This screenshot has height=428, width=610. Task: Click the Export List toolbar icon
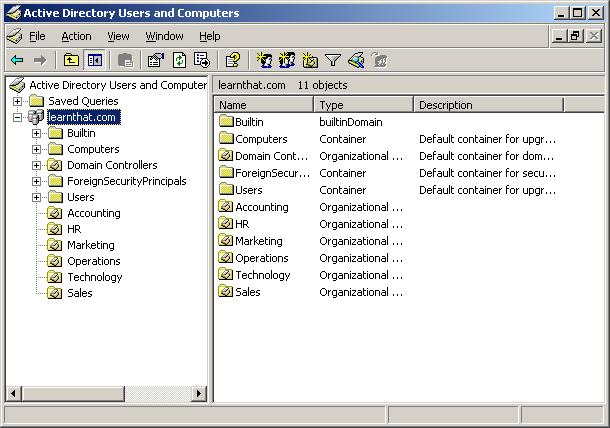click(x=202, y=60)
